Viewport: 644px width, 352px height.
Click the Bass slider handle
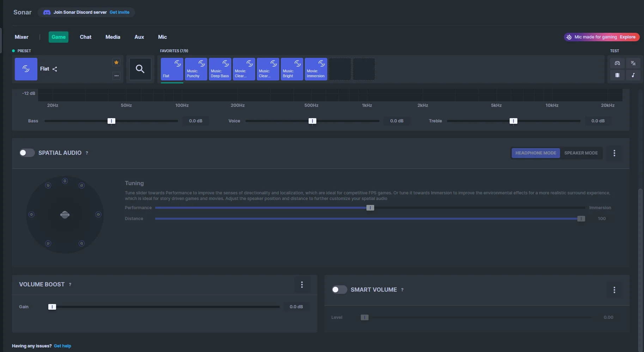click(111, 121)
